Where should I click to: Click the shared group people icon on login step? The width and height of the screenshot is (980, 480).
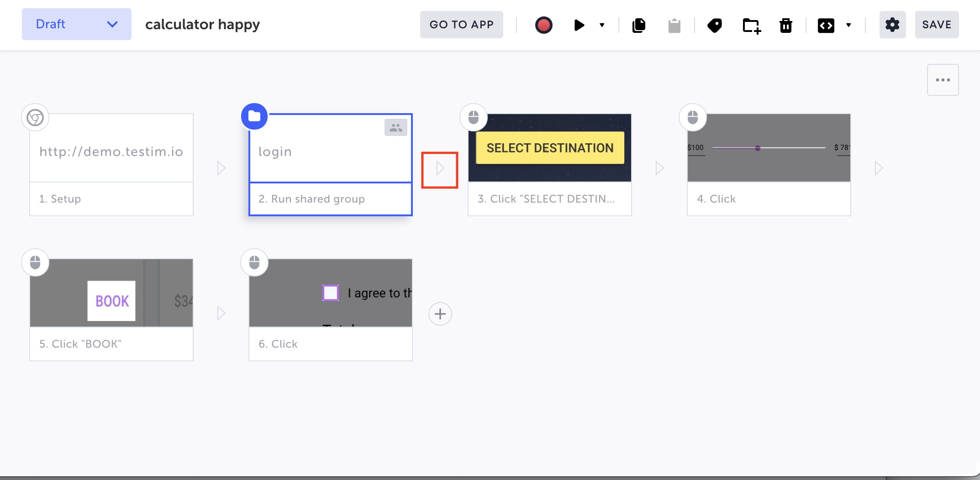click(x=396, y=128)
